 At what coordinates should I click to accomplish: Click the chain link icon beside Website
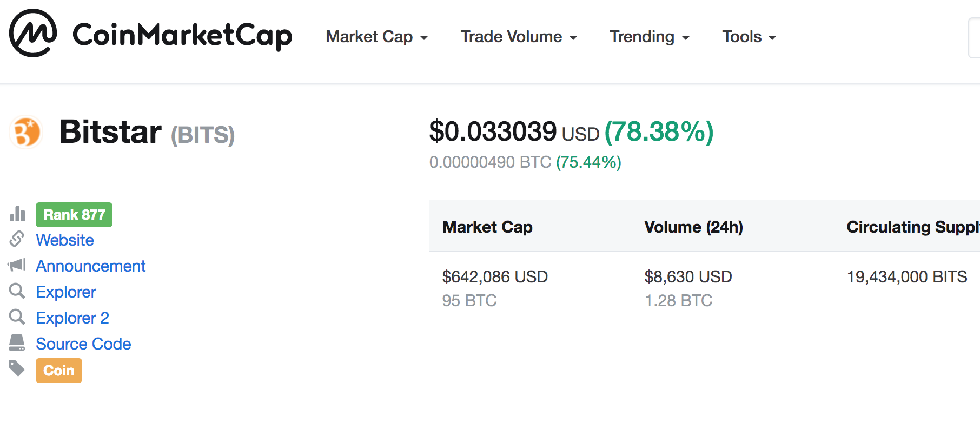point(17,239)
